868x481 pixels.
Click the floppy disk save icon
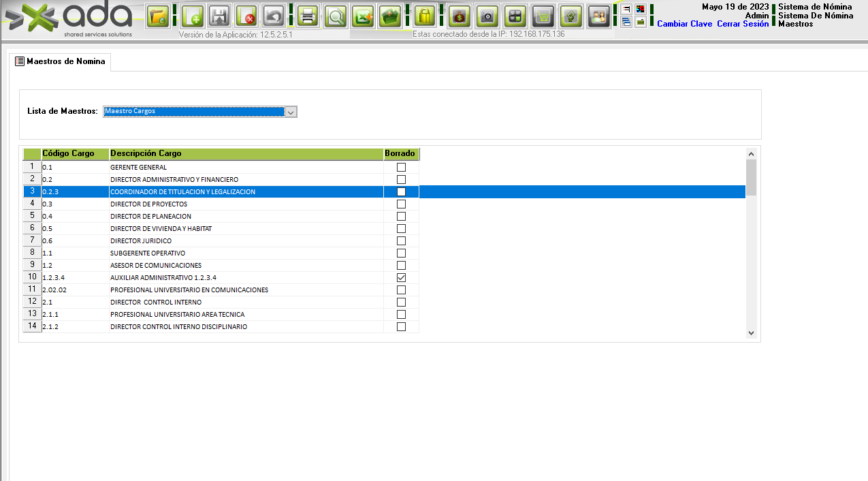pyautogui.click(x=219, y=16)
